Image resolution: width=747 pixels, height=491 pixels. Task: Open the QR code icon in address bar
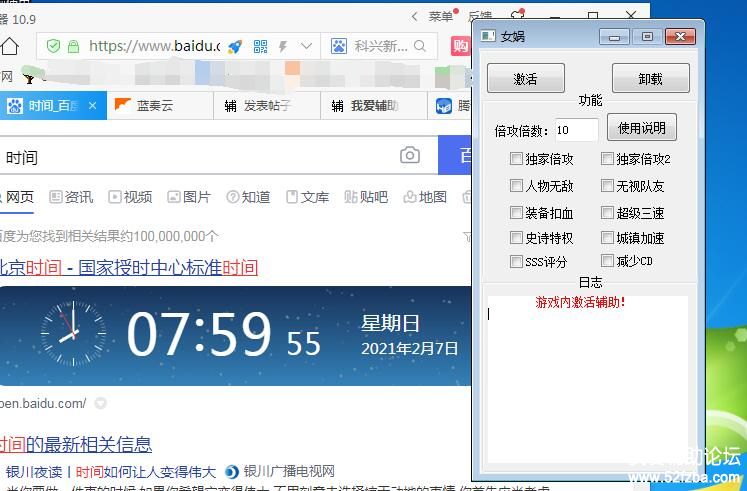(x=261, y=46)
